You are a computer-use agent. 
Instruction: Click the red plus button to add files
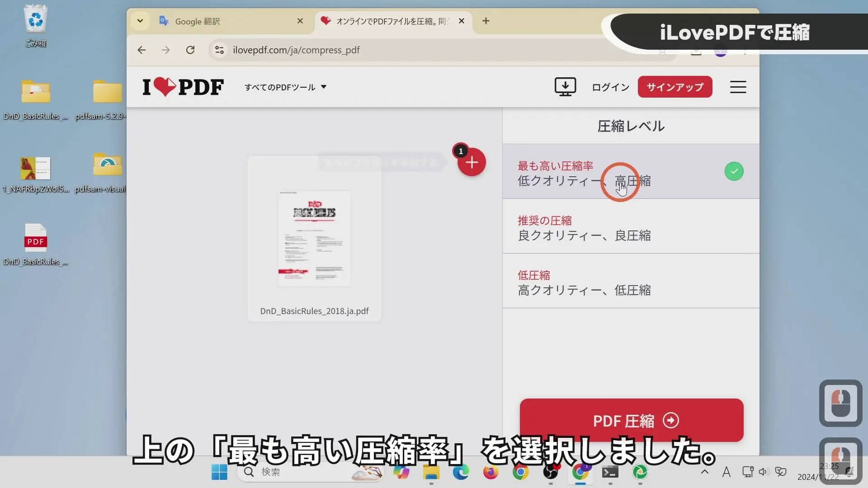(471, 162)
